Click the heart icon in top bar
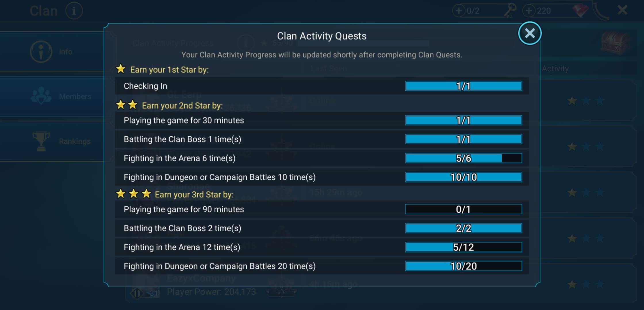Viewport: 644px width, 310px height. (579, 10)
